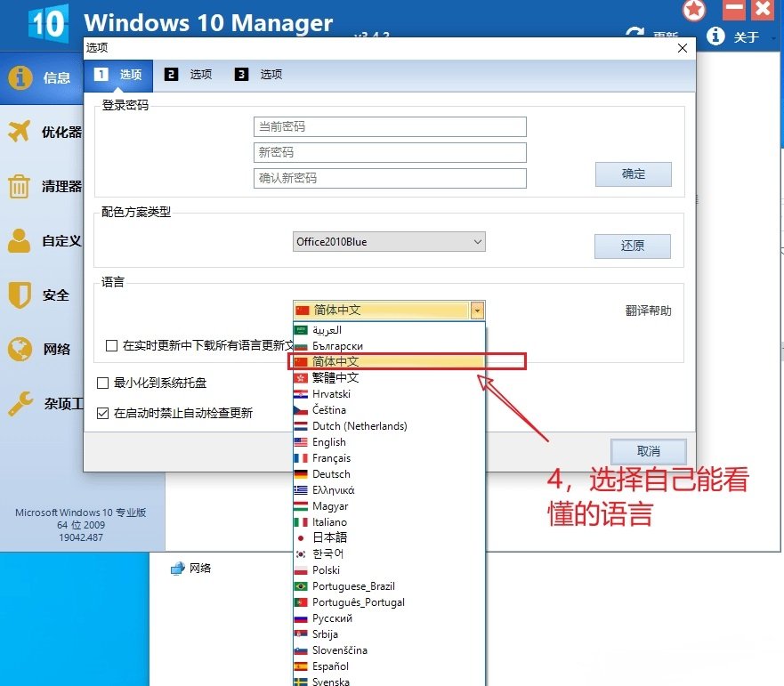Pick Portuguese_Brazil from the language list

[x=389, y=586]
